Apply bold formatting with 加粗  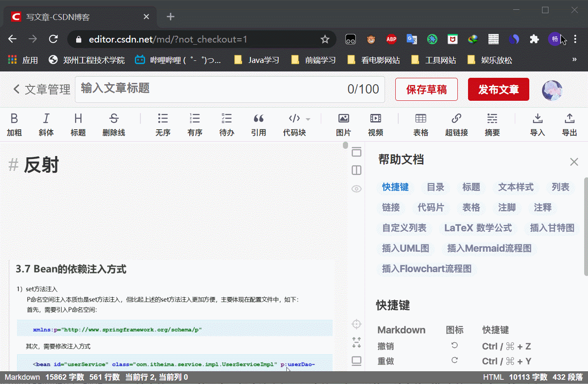(14, 125)
